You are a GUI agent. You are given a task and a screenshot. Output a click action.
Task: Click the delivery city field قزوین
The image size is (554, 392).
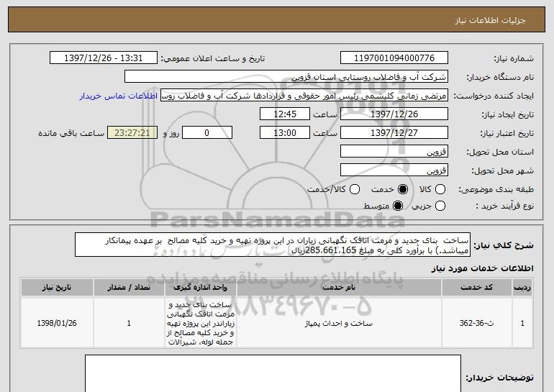coord(394,170)
